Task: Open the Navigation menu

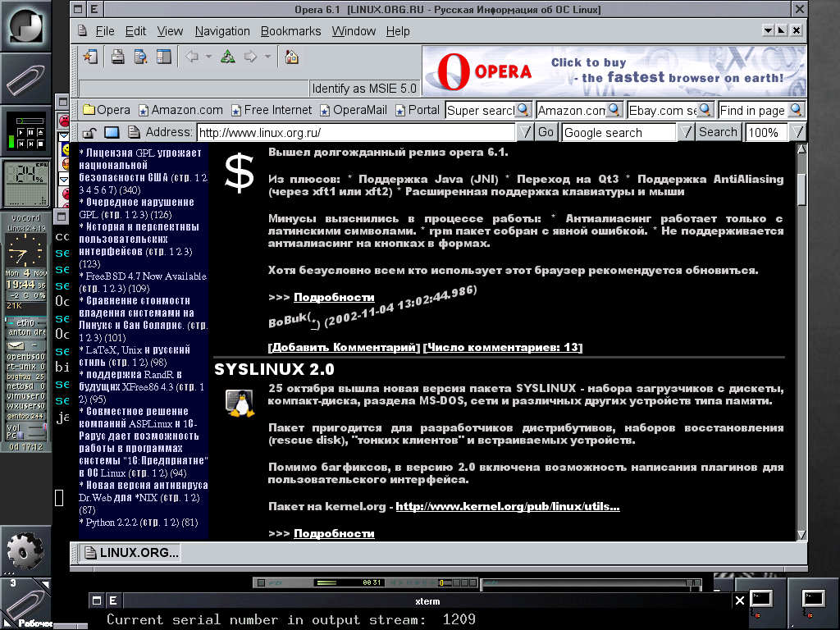Action: pos(222,31)
